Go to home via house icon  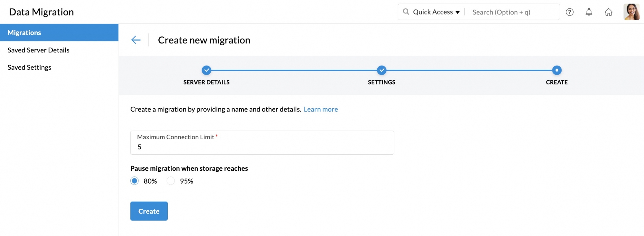pos(608,12)
